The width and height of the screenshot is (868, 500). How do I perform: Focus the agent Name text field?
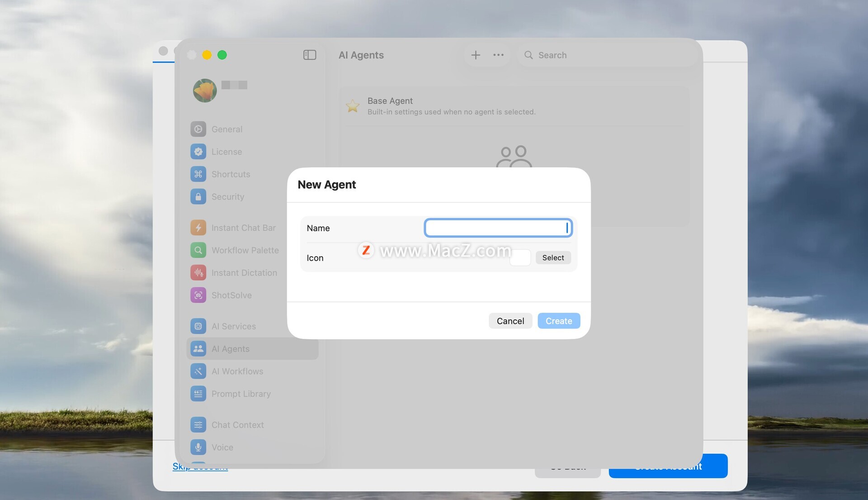498,228
